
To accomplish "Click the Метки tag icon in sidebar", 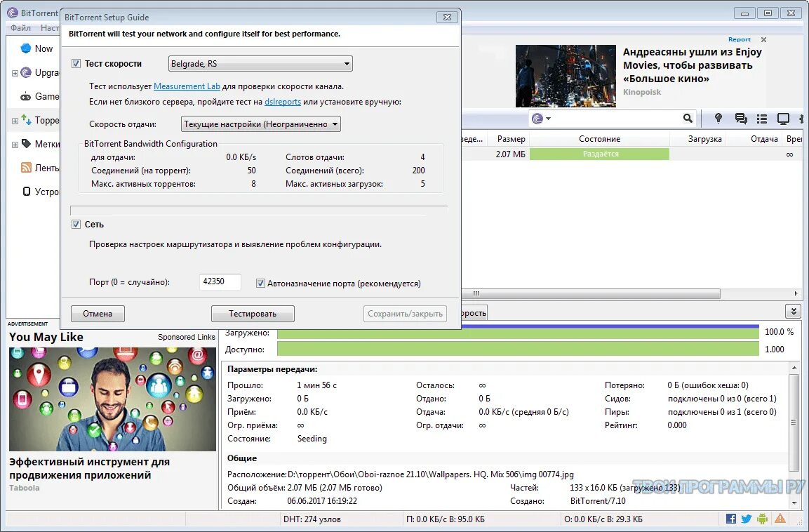I will 26,144.
